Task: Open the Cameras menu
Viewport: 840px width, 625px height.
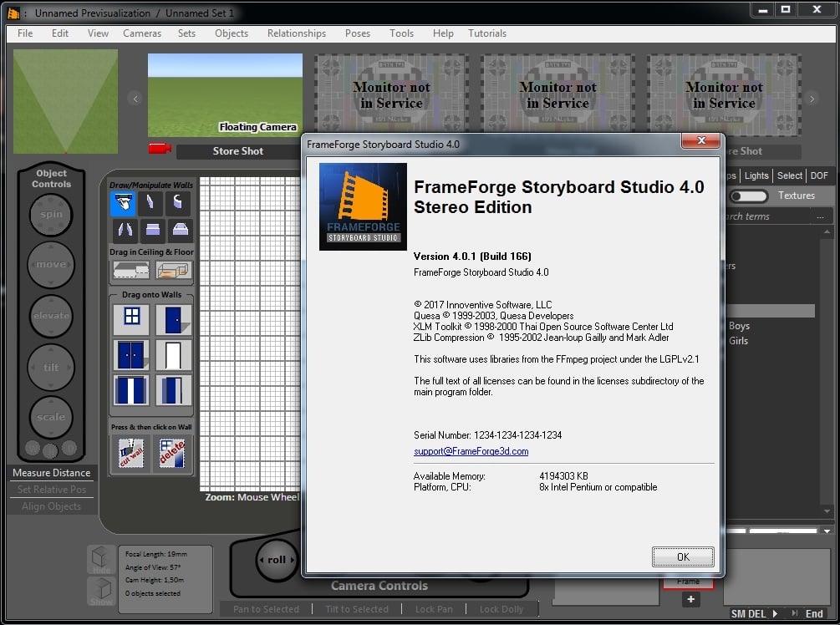Action: pos(142,33)
